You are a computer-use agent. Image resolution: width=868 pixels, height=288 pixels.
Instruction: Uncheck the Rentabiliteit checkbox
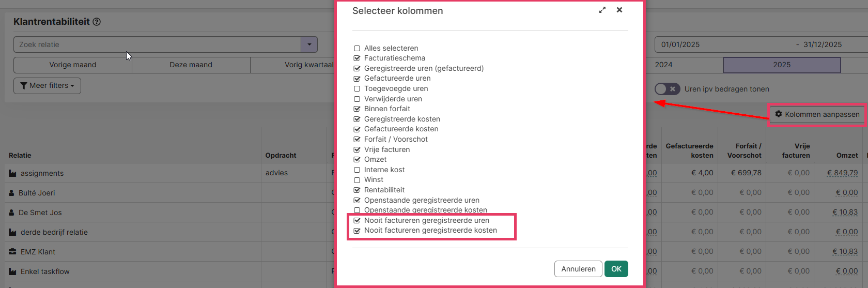click(357, 190)
